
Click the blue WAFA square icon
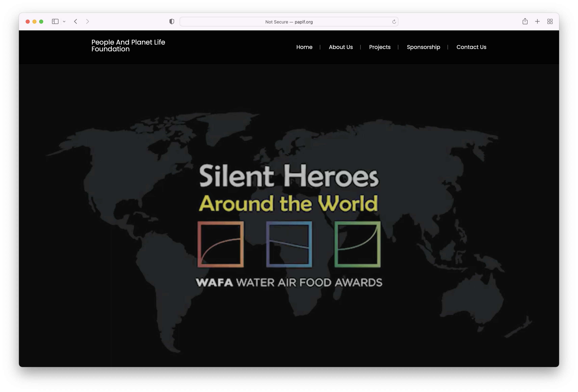coord(289,244)
